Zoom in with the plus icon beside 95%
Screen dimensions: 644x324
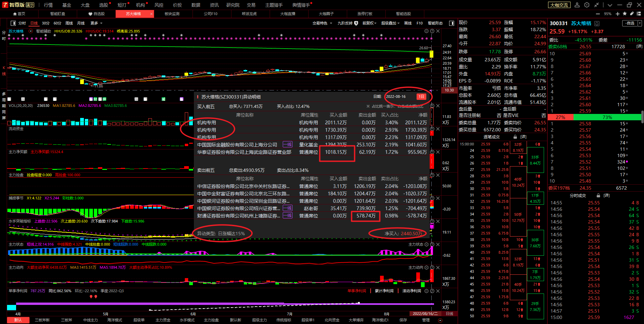tap(618, 14)
